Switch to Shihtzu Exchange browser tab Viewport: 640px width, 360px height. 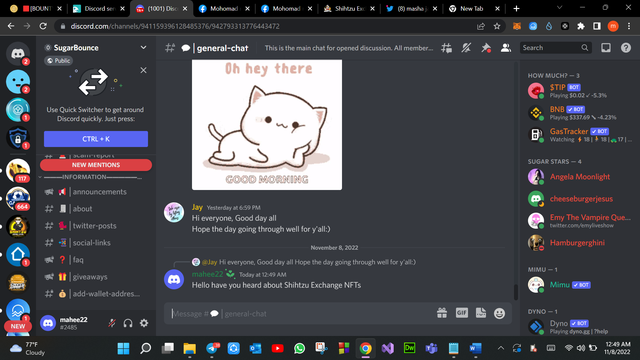349,9
